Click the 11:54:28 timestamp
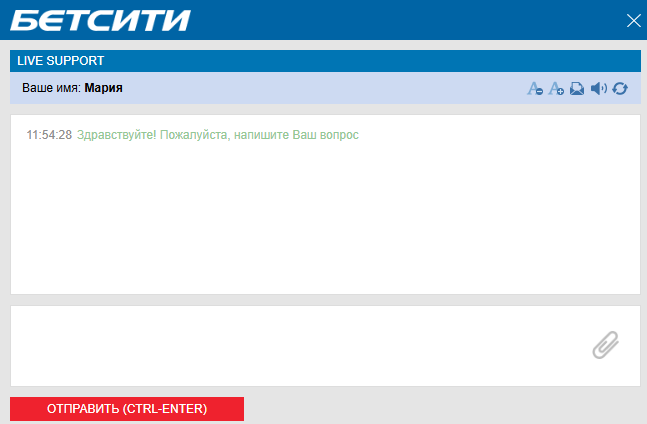The height and width of the screenshot is (424, 647). (49, 135)
